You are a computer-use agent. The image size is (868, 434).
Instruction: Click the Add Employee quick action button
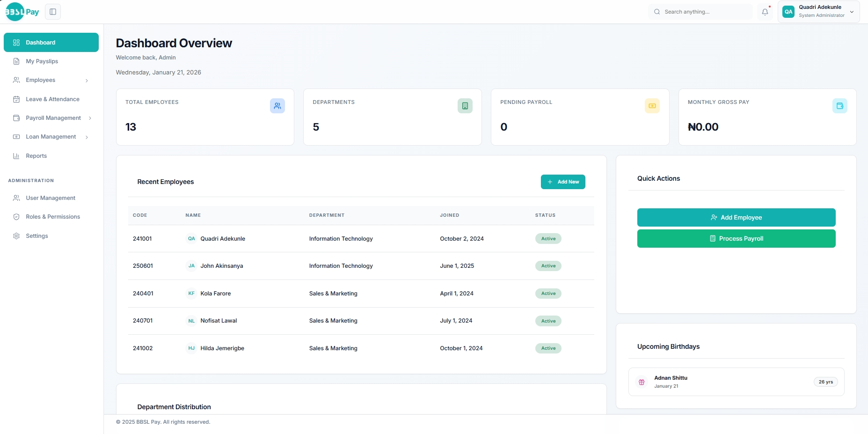pyautogui.click(x=736, y=217)
